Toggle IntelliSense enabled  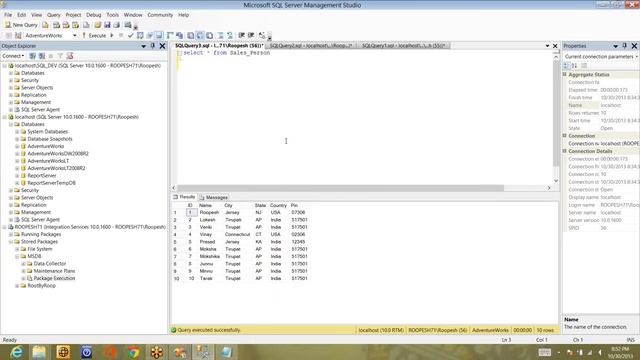(159, 36)
